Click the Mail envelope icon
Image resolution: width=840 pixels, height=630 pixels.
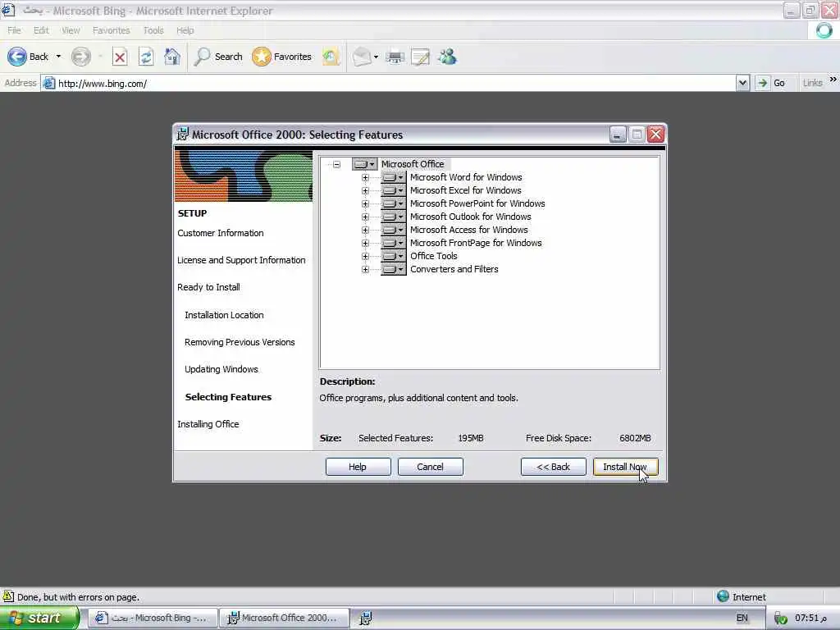pyautogui.click(x=362, y=57)
